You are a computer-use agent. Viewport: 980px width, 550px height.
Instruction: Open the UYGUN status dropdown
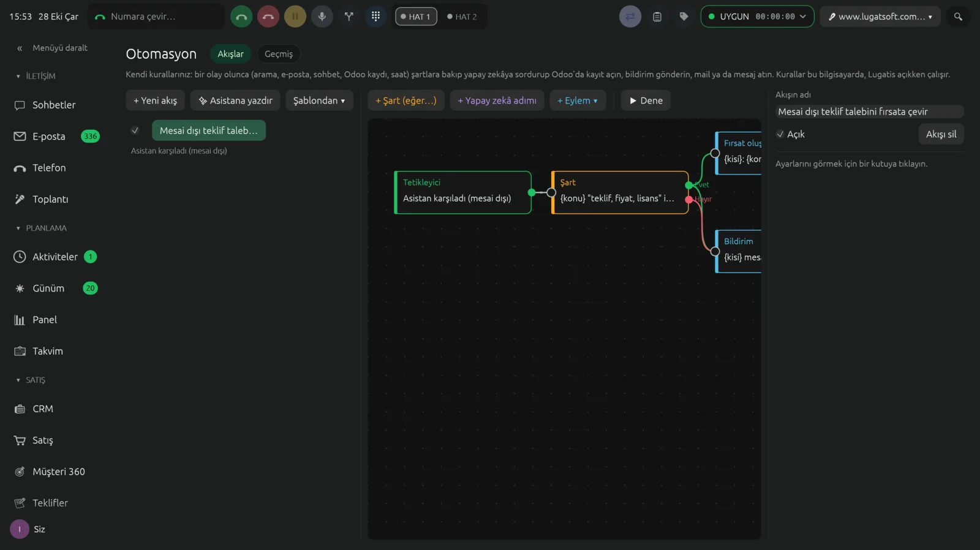point(757,17)
